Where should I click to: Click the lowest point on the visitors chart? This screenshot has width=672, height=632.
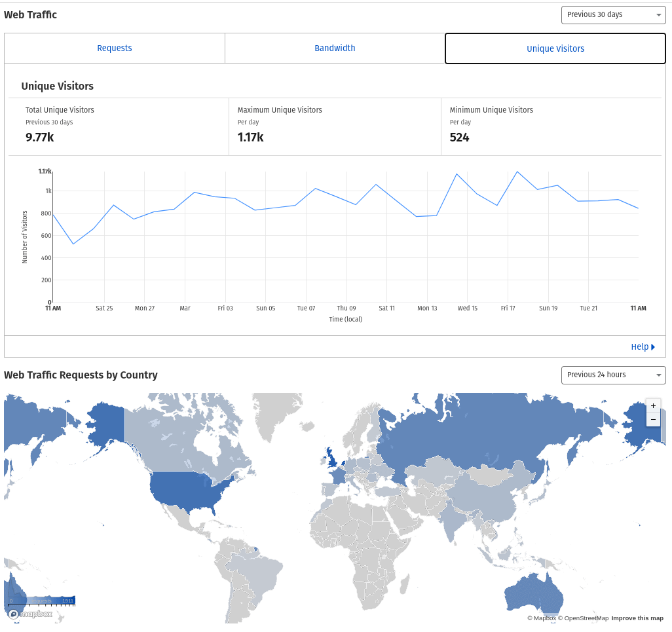point(73,244)
